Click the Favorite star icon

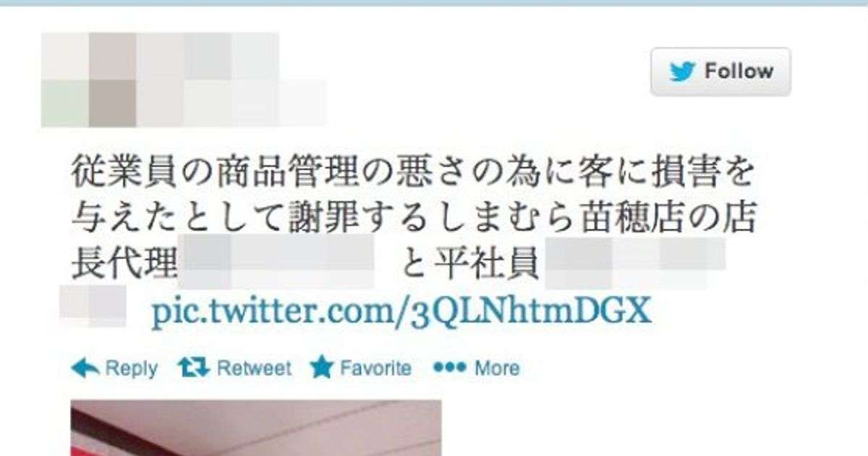tap(321, 368)
